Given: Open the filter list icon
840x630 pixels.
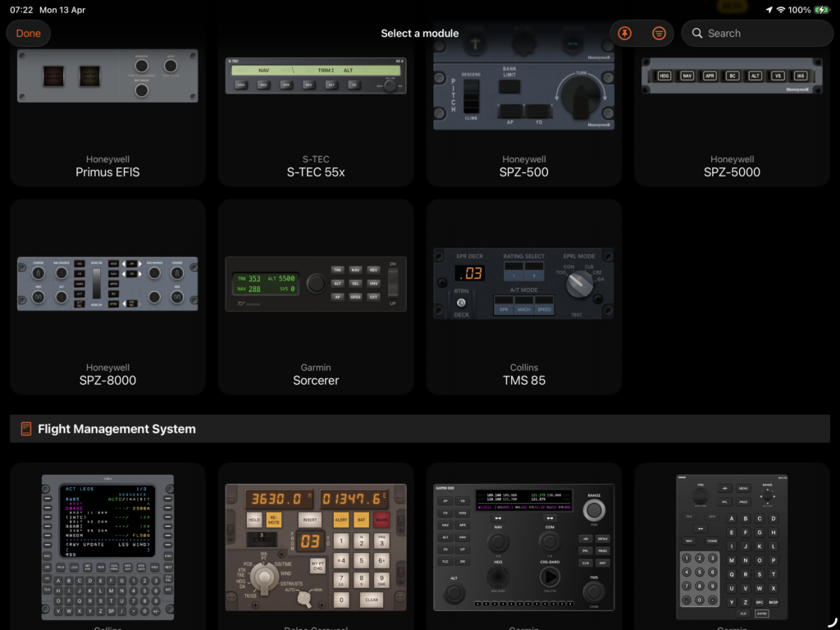Looking at the screenshot, I should pos(659,34).
